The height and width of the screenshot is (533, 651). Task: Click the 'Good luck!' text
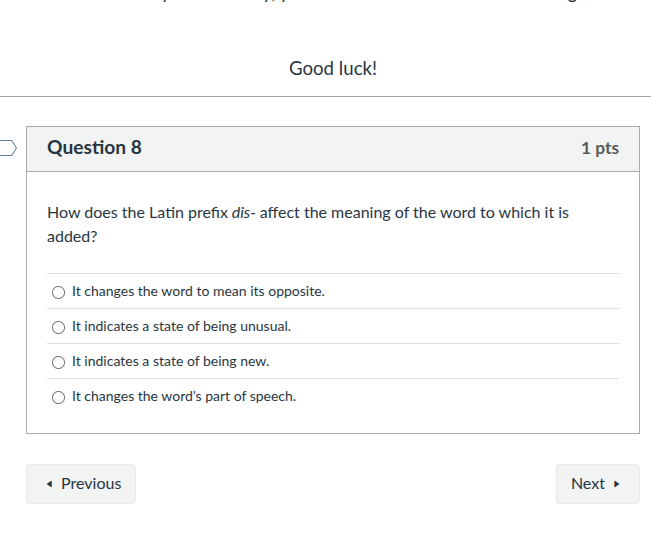click(x=333, y=69)
